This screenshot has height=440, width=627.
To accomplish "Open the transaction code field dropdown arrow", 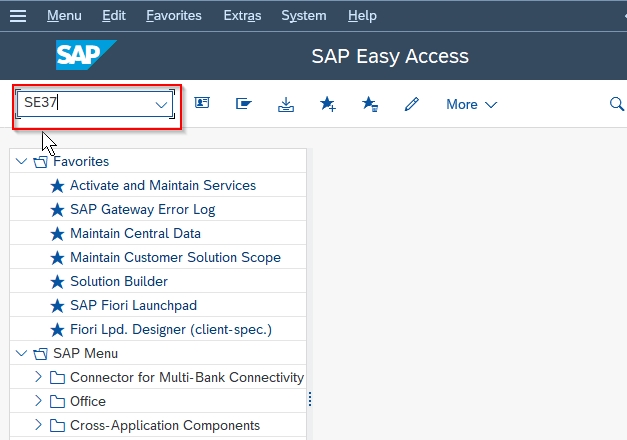I will tap(161, 105).
